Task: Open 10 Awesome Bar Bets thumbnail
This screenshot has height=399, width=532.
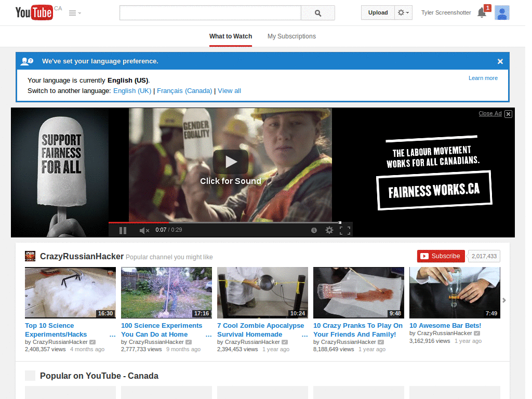Action: (455, 292)
